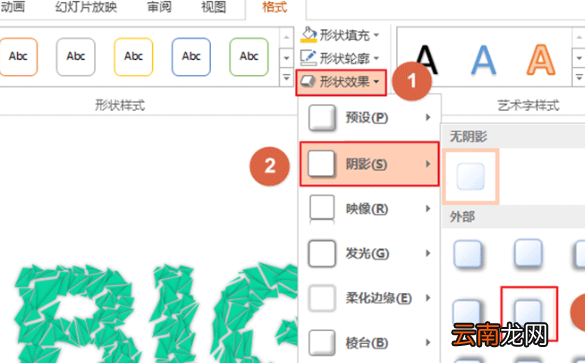The image size is (585, 363).
Task: Apply the yellow outlined Abc shape style
Action: tap(134, 57)
